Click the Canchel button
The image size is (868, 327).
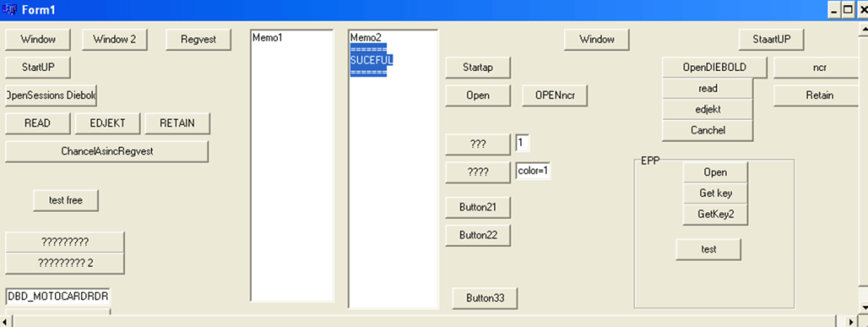point(708,131)
